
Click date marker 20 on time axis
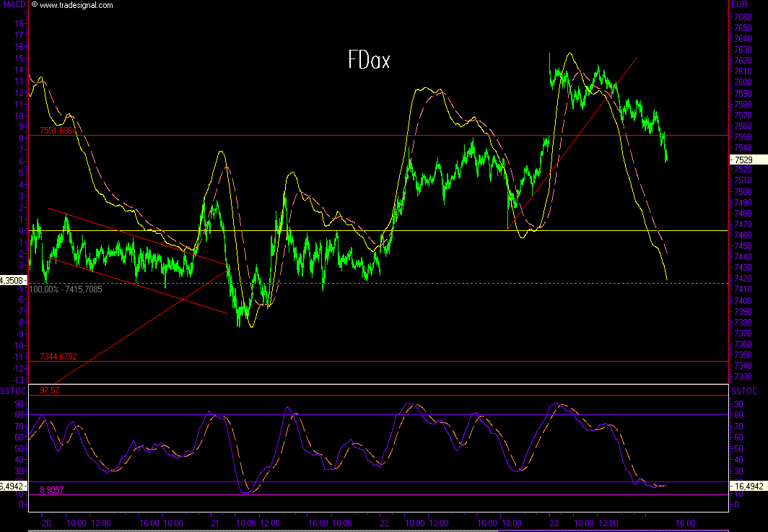tap(48, 523)
